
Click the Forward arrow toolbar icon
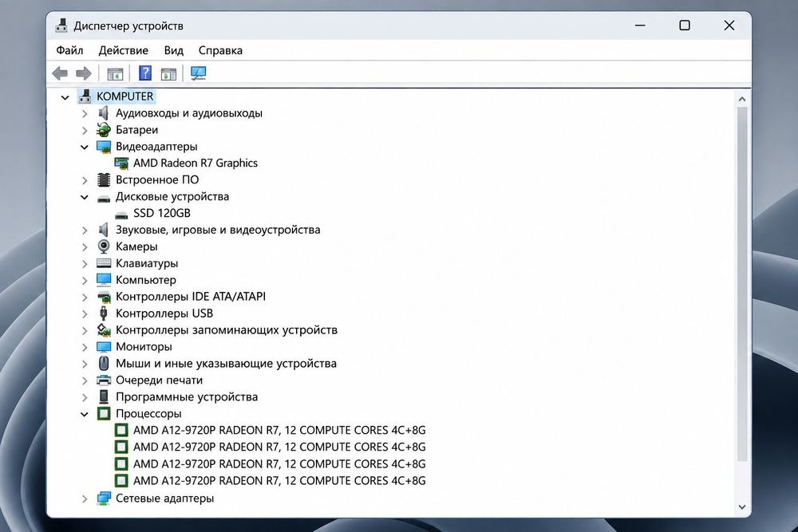tap(84, 73)
